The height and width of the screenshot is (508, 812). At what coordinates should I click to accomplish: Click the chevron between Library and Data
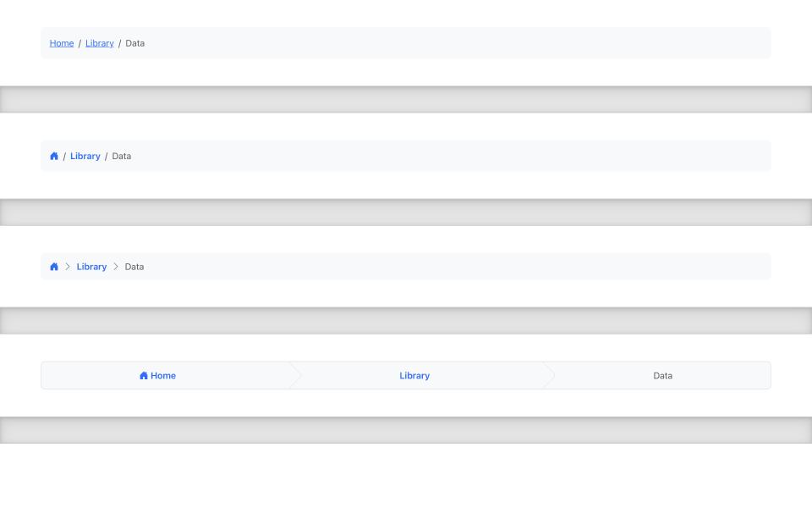(x=116, y=266)
